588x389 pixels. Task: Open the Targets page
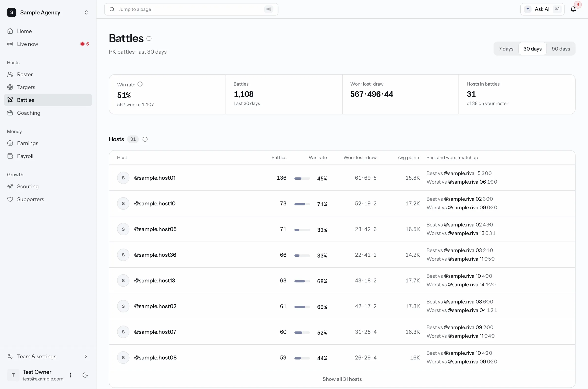click(48, 87)
